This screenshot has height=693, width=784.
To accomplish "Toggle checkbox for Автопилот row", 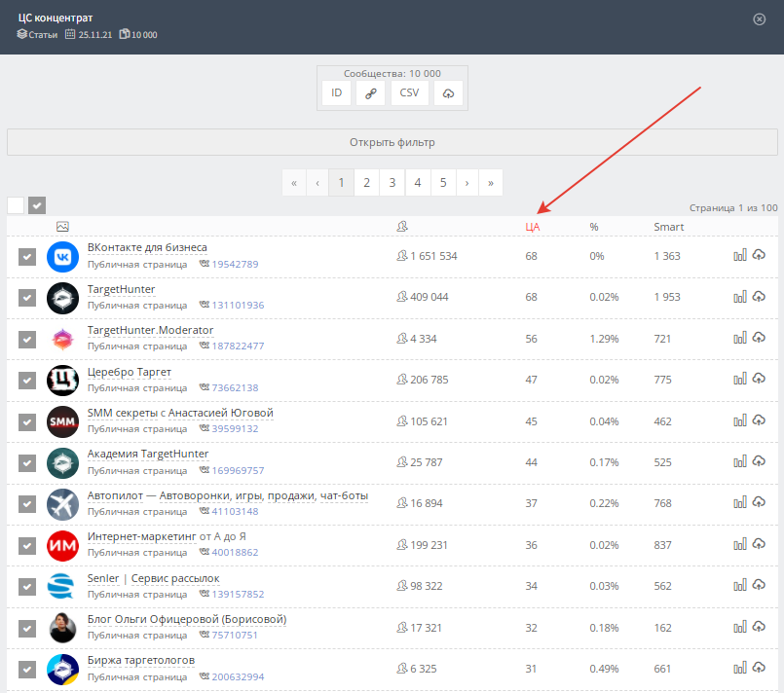I will pos(27,504).
